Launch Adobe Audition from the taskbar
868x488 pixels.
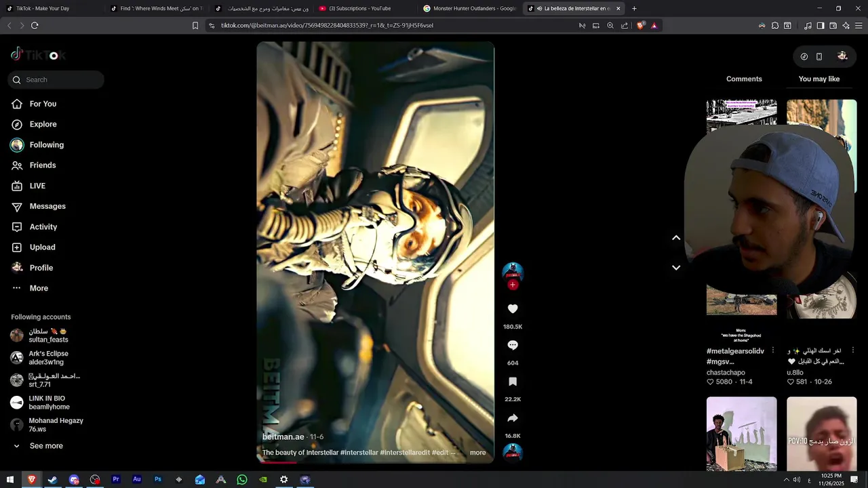click(x=137, y=479)
